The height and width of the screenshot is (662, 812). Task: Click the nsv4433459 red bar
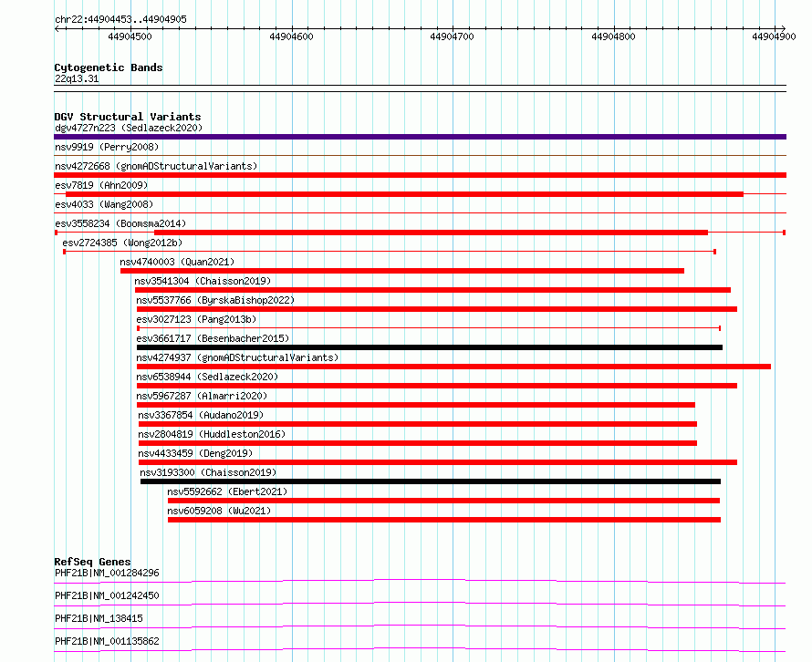pos(438,462)
